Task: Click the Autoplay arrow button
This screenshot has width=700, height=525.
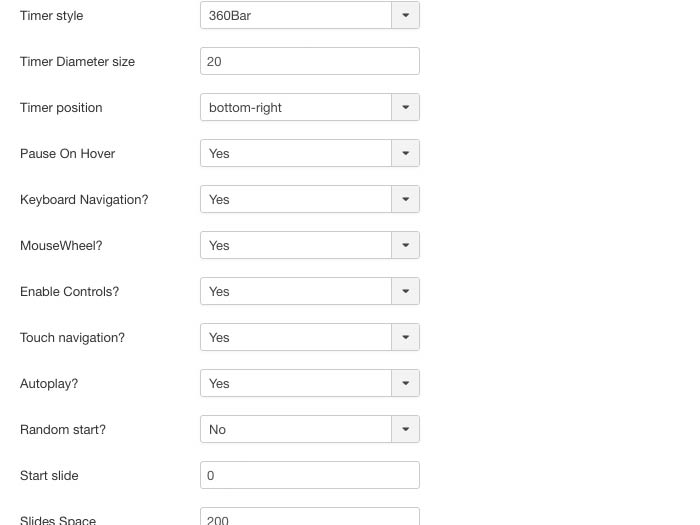Action: click(405, 383)
